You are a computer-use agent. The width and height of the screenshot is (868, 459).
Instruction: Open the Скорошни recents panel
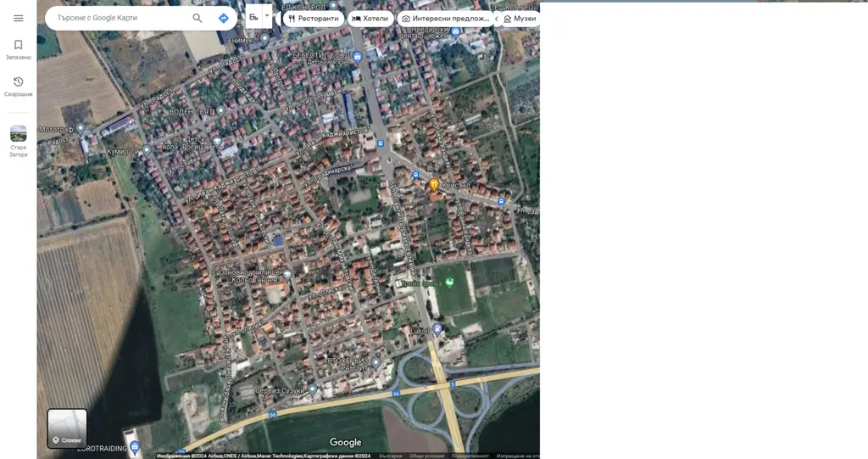click(x=18, y=87)
